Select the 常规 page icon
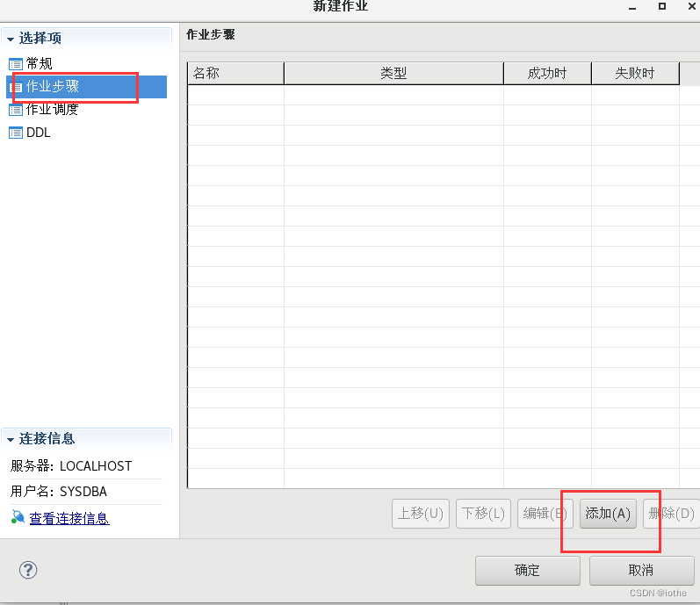Image resolution: width=700 pixels, height=605 pixels. click(x=16, y=64)
